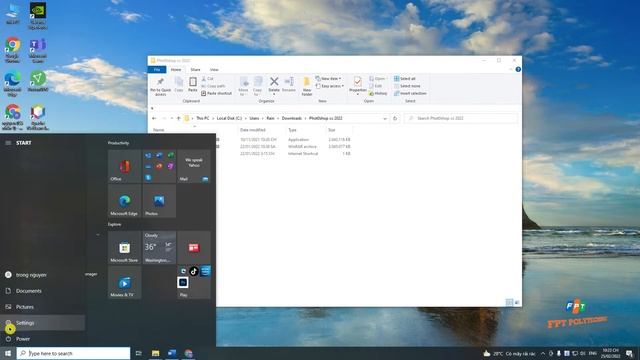This screenshot has width=640, height=360.
Task: Click the File Explorer help icon
Action: pos(518,69)
